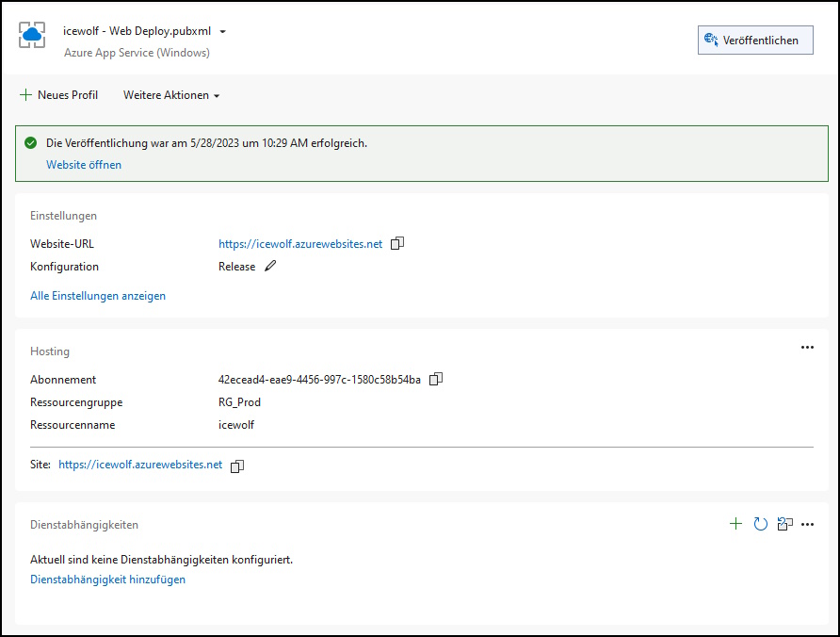The height and width of the screenshot is (637, 840).
Task: Click the Einstellungen section heading
Action: (64, 216)
